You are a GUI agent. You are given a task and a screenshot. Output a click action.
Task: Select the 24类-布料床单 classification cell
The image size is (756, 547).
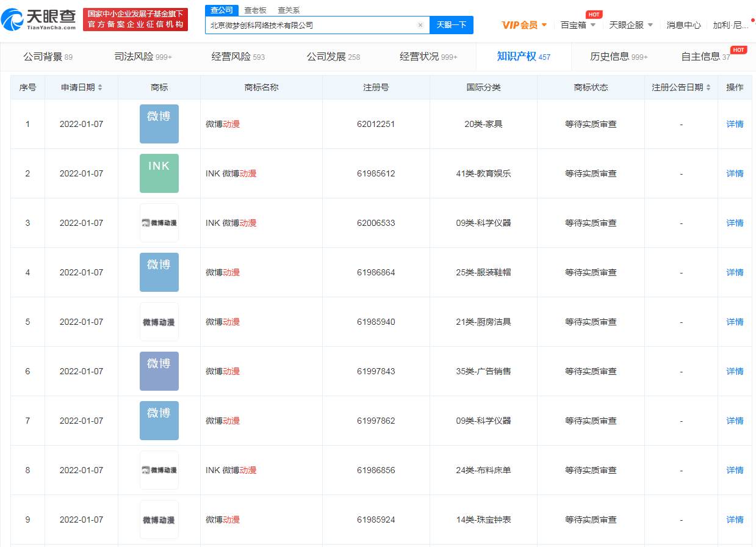(483, 470)
